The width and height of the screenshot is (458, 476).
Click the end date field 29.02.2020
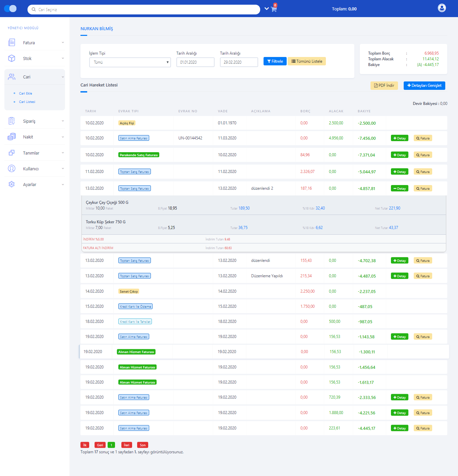point(239,62)
